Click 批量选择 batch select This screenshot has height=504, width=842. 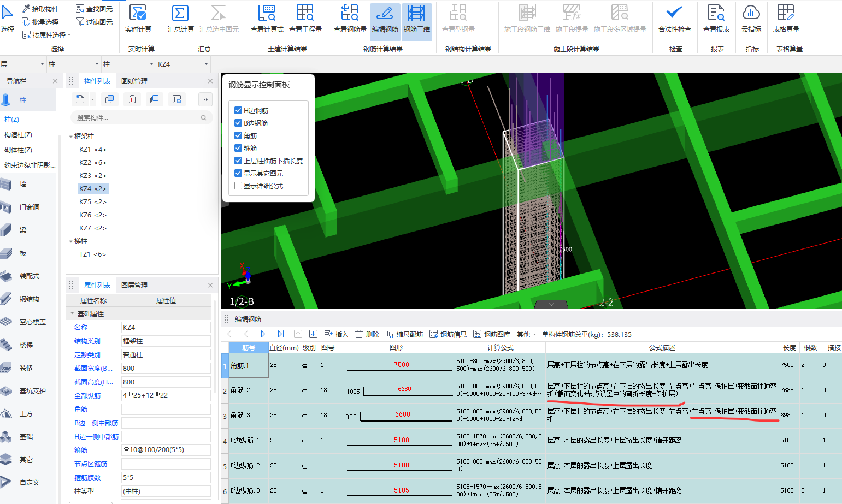point(40,22)
